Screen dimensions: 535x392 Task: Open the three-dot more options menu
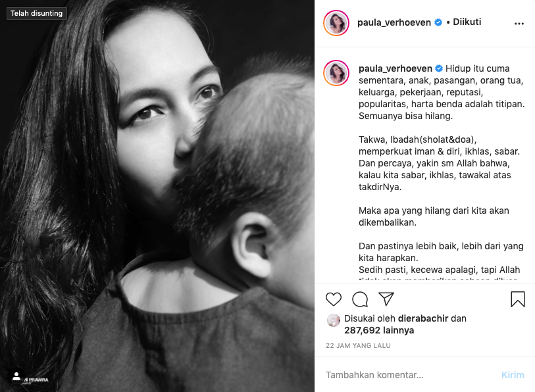[x=519, y=24]
